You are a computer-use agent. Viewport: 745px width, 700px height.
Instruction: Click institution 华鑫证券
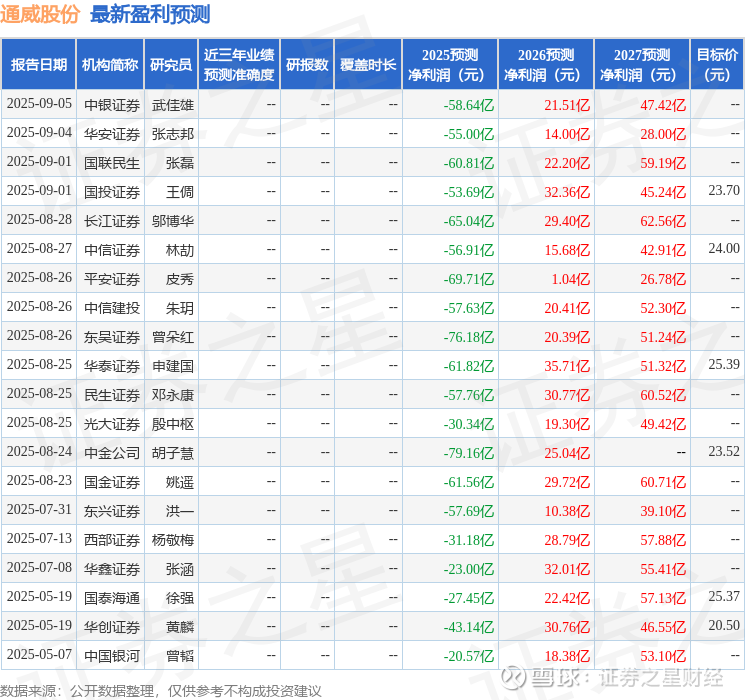[112, 569]
